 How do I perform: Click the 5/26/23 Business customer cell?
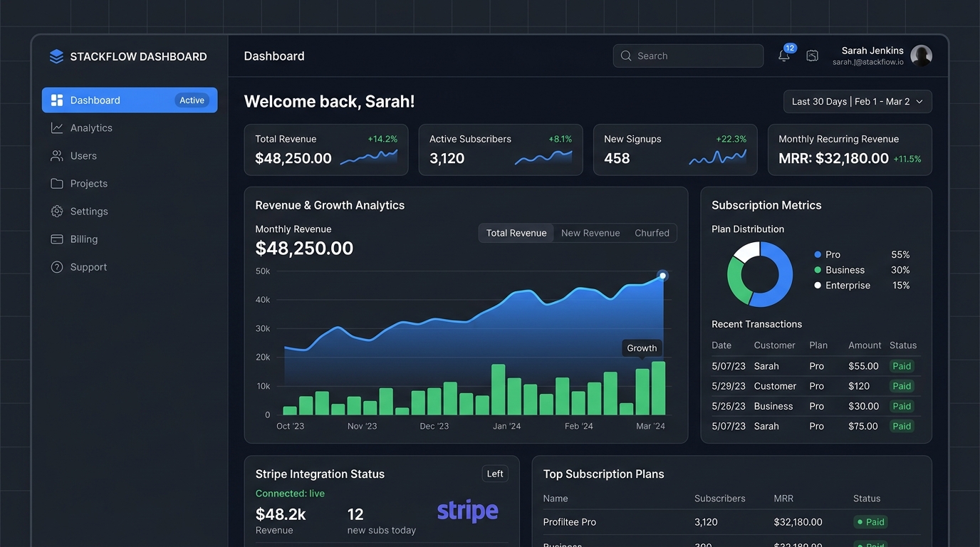(x=773, y=406)
